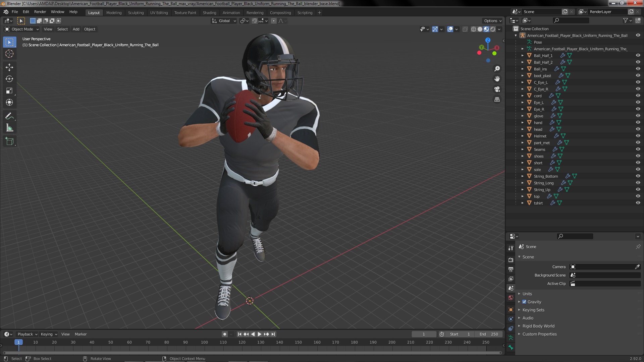Click the Add menu in header bar

click(76, 29)
